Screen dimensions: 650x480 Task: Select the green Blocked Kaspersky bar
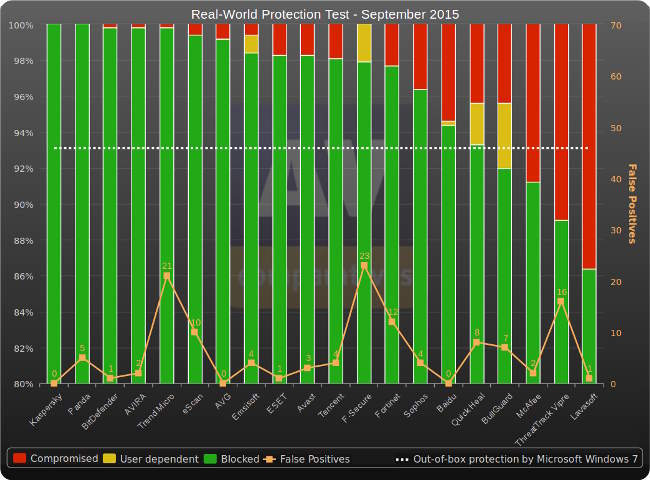(x=54, y=200)
